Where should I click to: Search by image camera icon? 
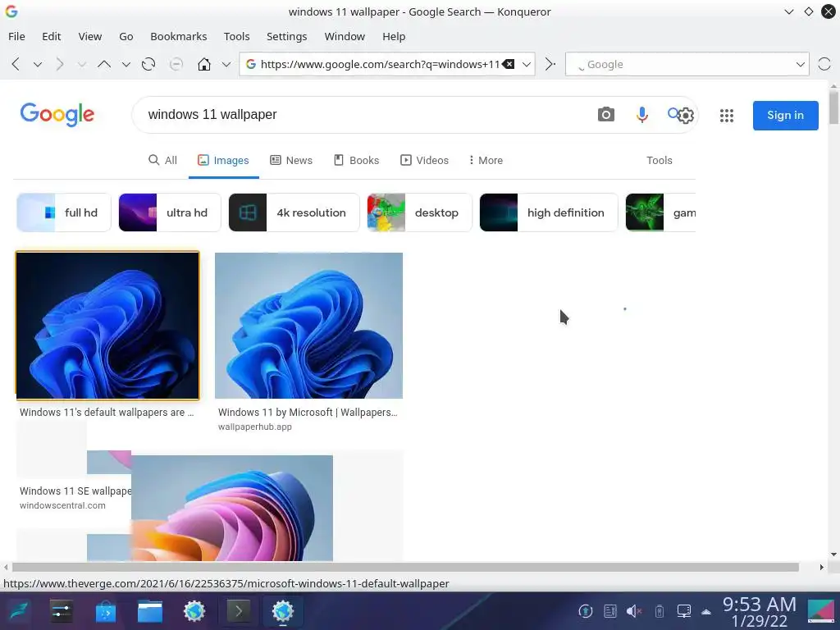(606, 115)
